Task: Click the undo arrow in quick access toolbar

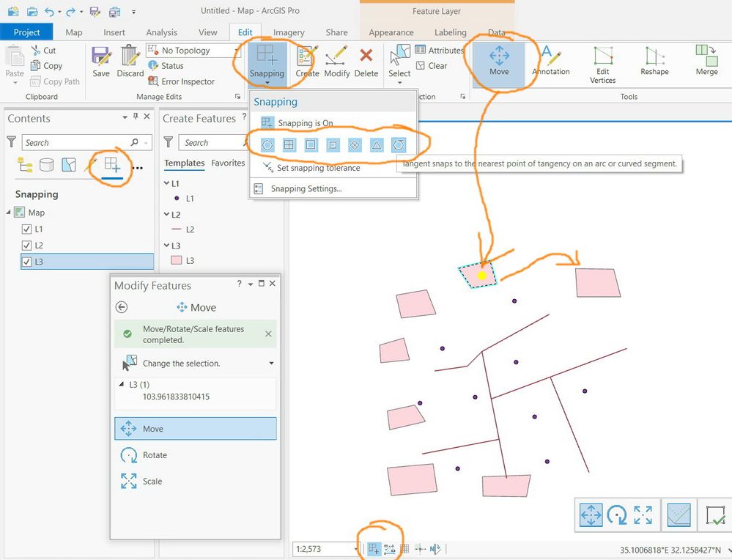Action: (x=49, y=11)
